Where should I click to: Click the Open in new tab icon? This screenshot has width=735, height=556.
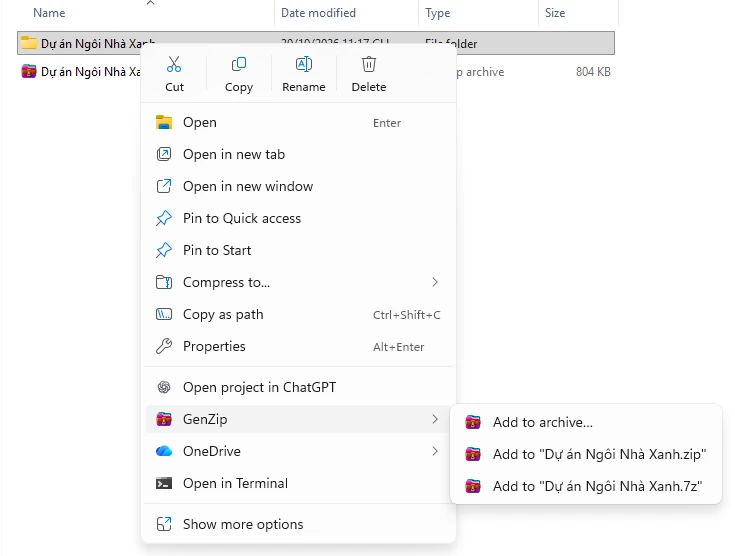[x=164, y=154]
